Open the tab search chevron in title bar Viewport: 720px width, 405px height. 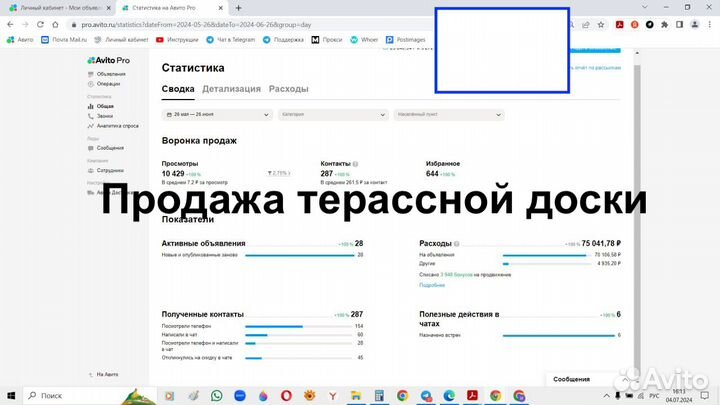pyautogui.click(x=645, y=7)
